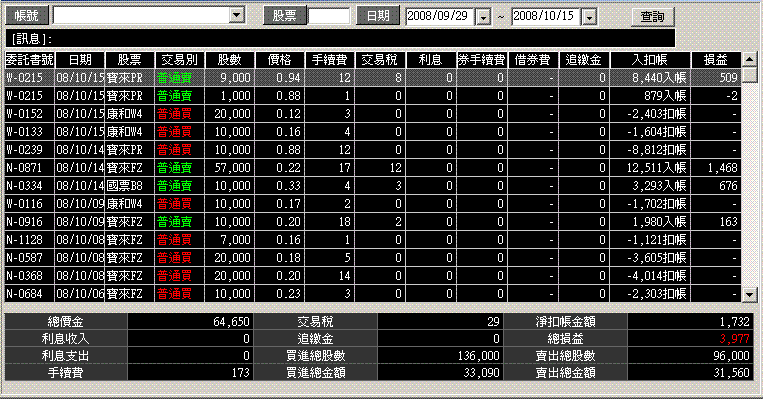Click the 查詢 query button
The image size is (763, 399).
653,17
